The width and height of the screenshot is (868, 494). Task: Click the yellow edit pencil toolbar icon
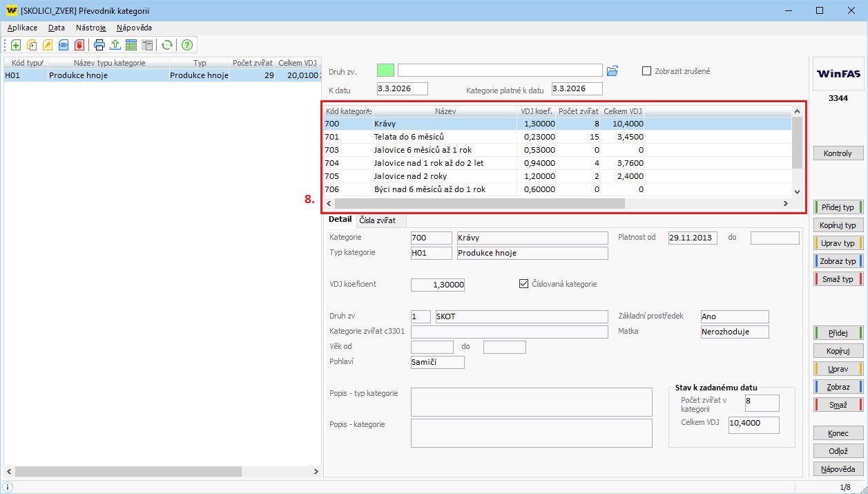tap(47, 46)
